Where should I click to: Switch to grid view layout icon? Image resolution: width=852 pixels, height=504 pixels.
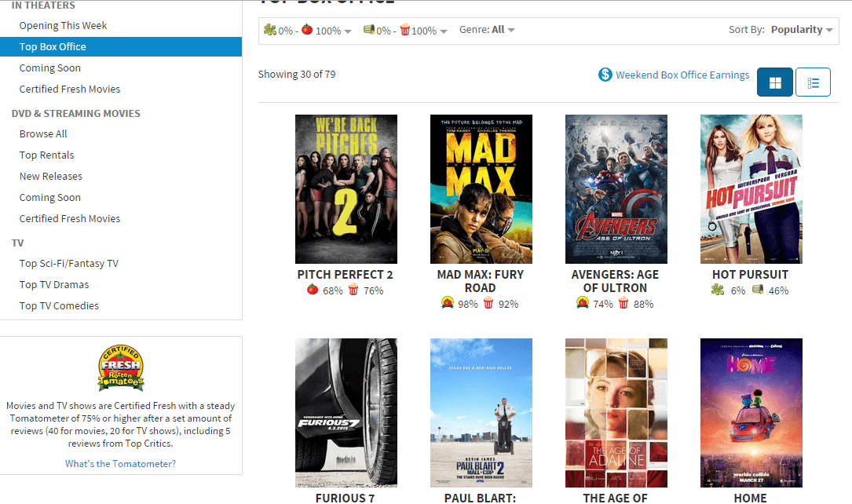point(775,82)
